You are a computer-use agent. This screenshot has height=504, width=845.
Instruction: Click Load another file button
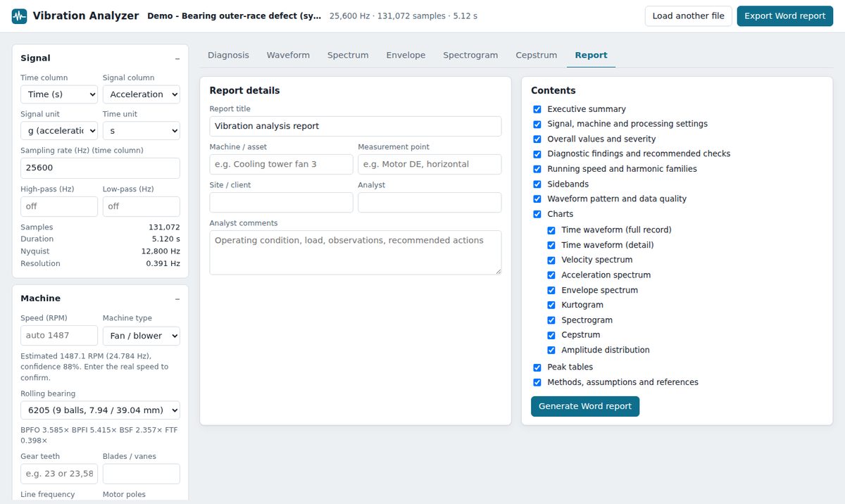point(689,16)
